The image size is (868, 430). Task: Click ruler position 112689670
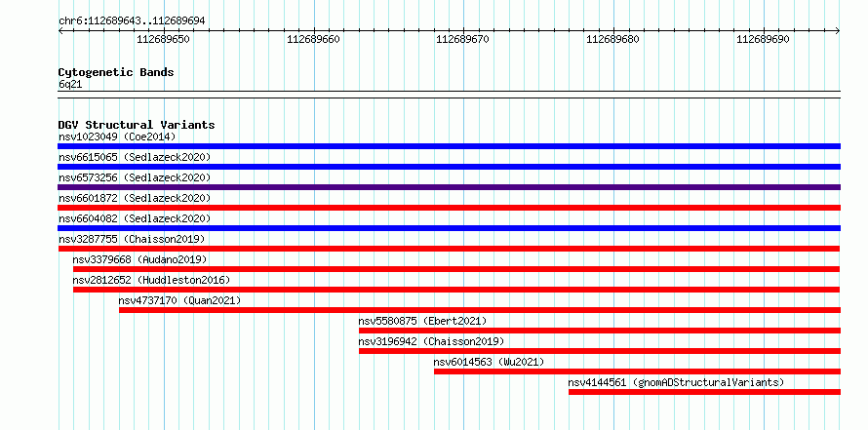coord(463,39)
